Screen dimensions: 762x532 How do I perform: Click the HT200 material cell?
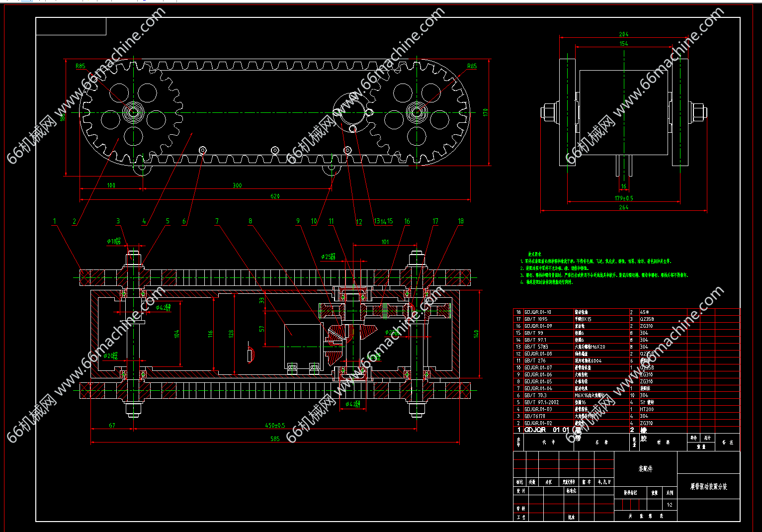(x=647, y=410)
